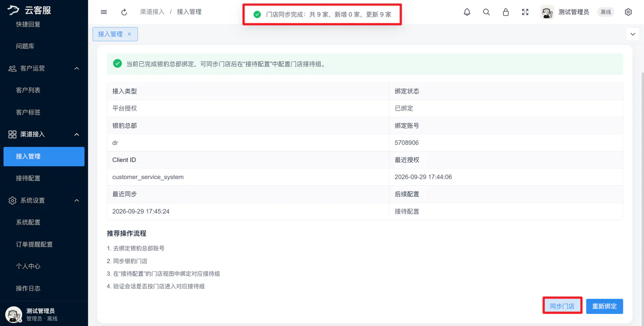Click the 推荐操作流程 heading
644x326 pixels.
pos(126,233)
